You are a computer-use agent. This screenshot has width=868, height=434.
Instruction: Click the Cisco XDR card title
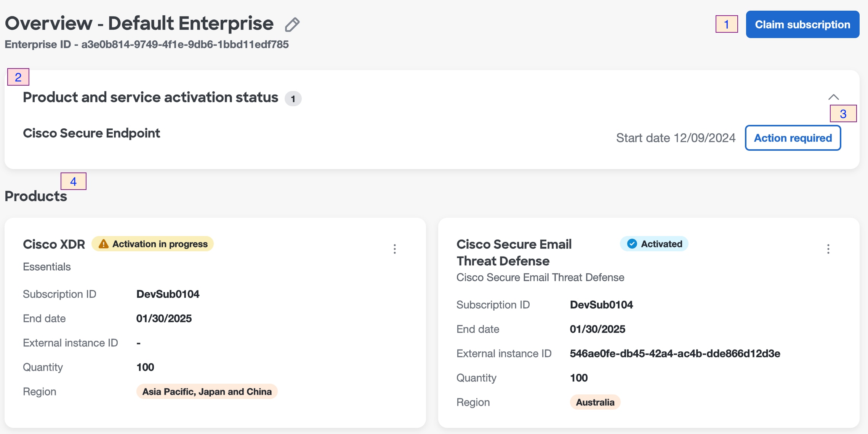pos(54,244)
